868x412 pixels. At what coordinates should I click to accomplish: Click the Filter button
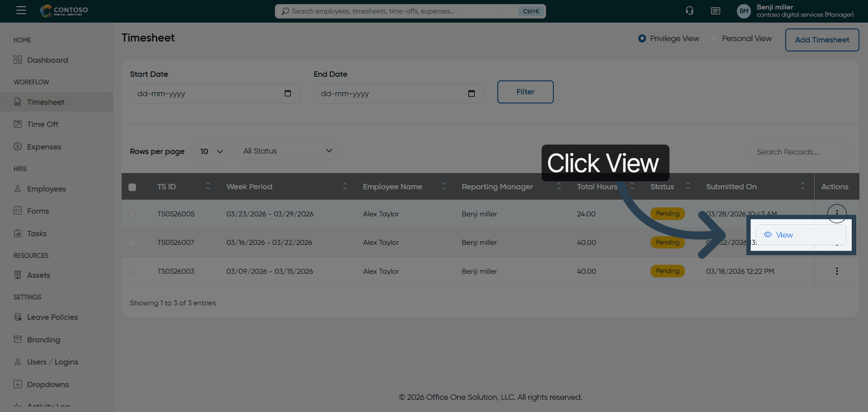pos(525,92)
